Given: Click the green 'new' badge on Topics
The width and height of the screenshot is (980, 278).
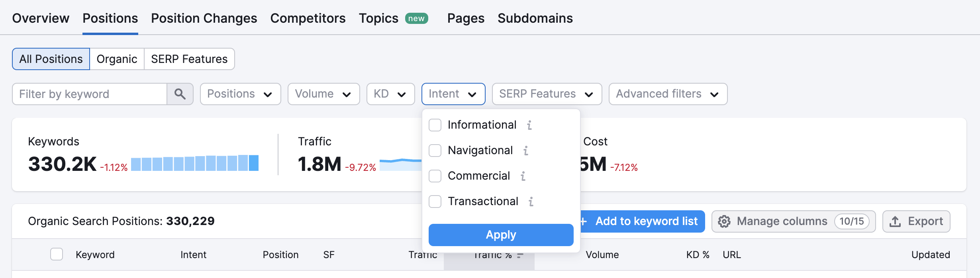Looking at the screenshot, I should pos(416,18).
